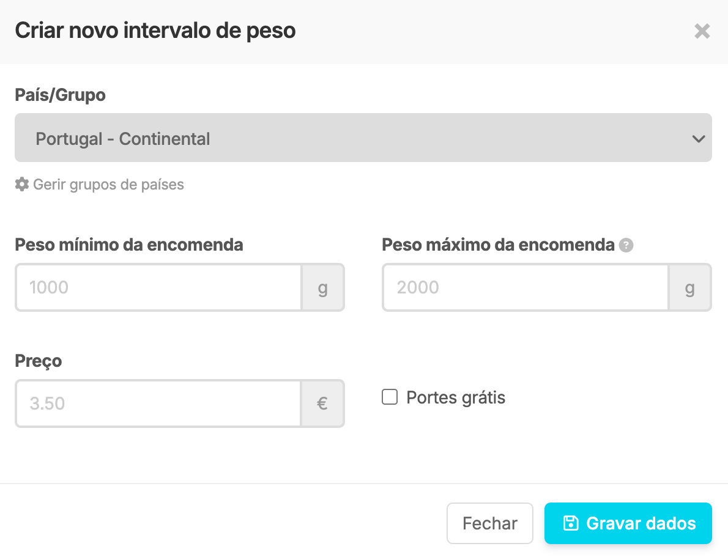
Task: Click Gravar dados to save
Action: pyautogui.click(x=628, y=523)
